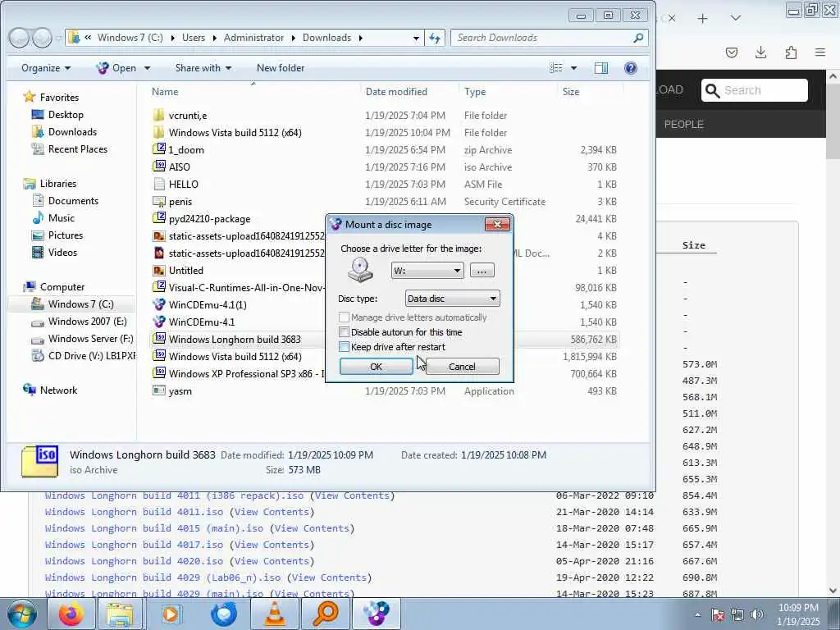The width and height of the screenshot is (840, 630).
Task: Sort files by the Size column header
Action: [571, 92]
